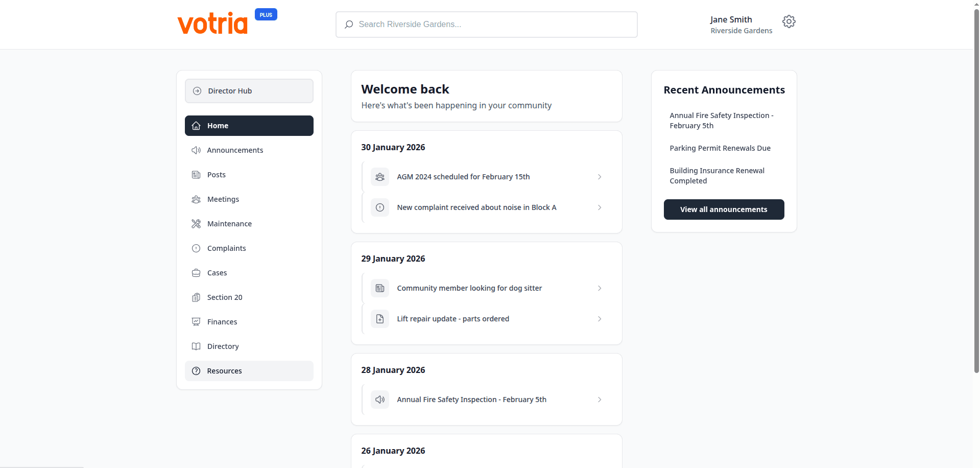Expand the noise complaint entry chevron
Viewport: 980px width, 468px height.
599,207
